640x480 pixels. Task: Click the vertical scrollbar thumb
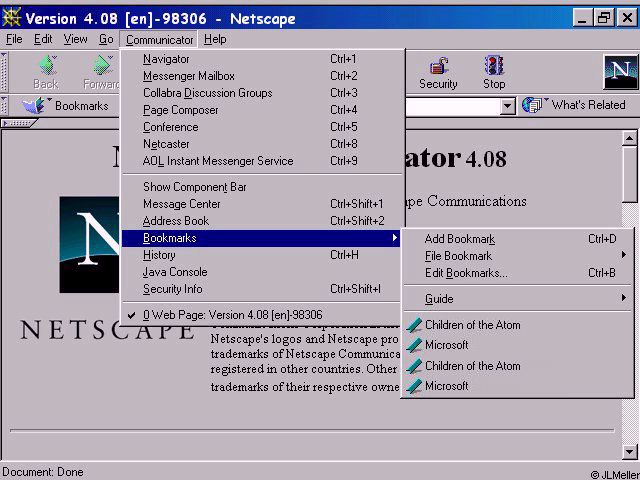tap(629, 174)
